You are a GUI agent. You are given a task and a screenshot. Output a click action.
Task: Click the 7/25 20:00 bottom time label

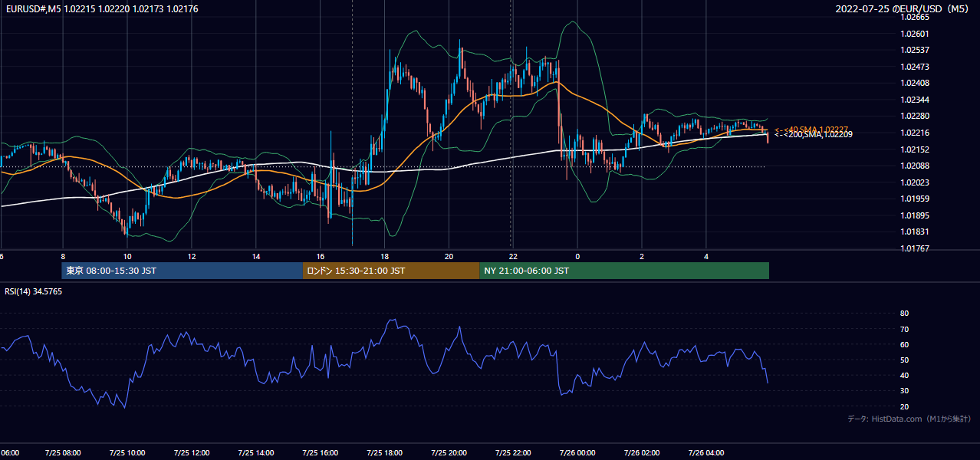[449, 452]
